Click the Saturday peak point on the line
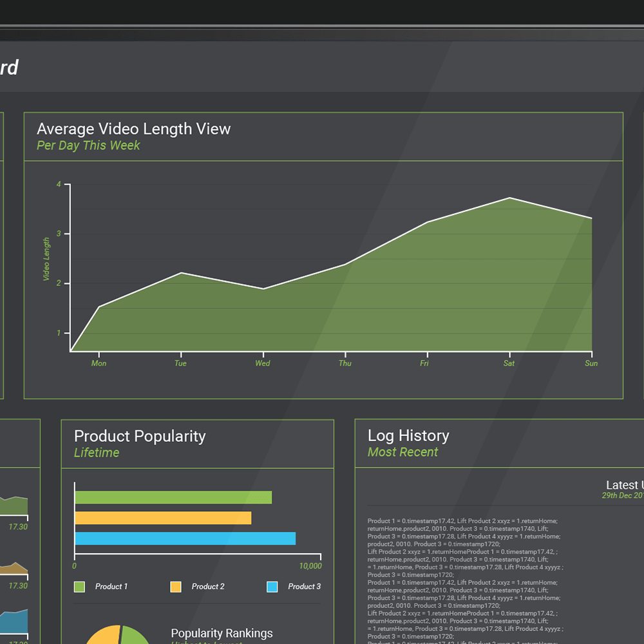Image resolution: width=644 pixels, height=644 pixels. coord(509,198)
